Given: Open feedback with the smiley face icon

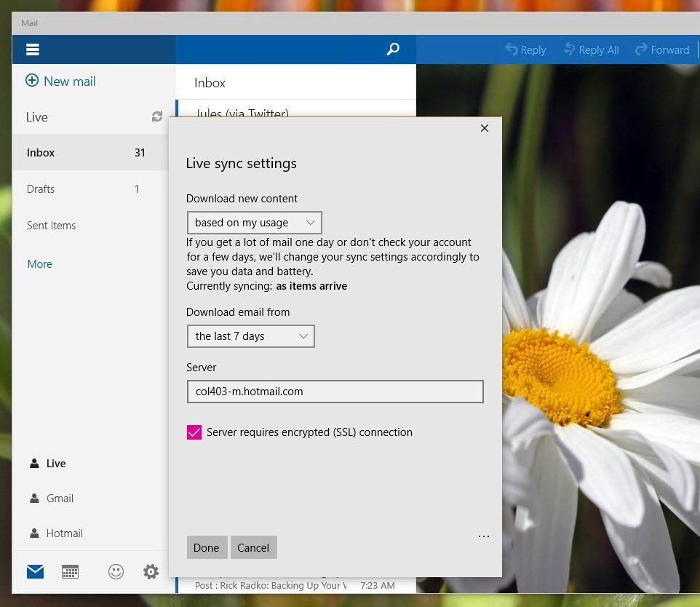Looking at the screenshot, I should pos(116,572).
